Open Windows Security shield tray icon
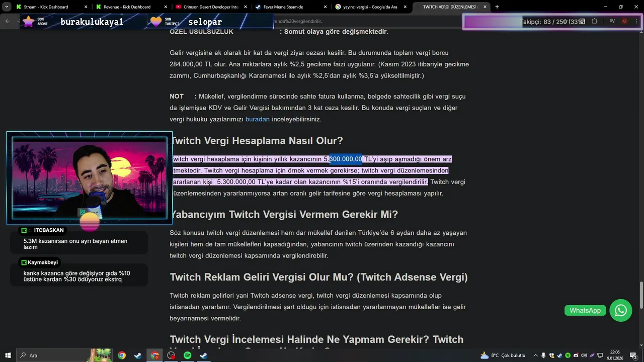 point(551,355)
